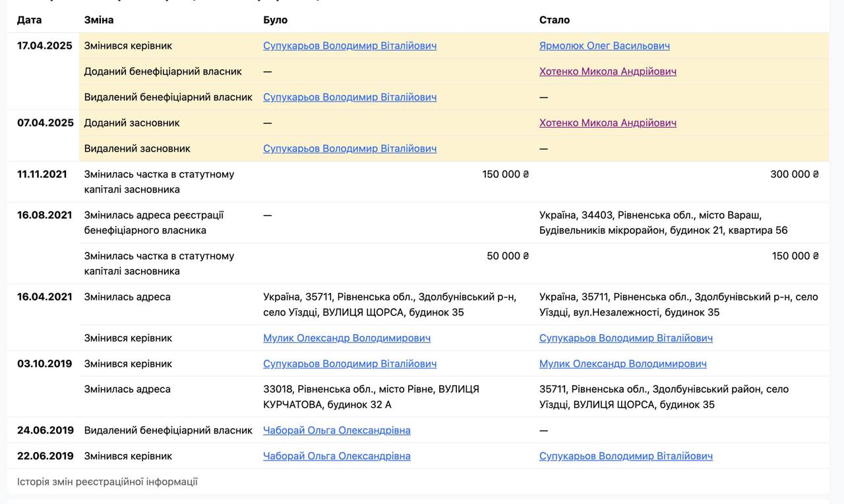Click the Дата column header

[30, 20]
